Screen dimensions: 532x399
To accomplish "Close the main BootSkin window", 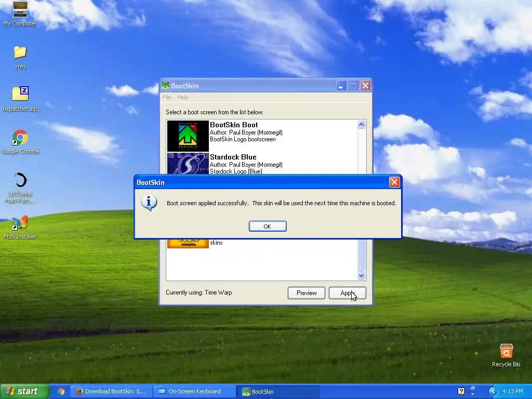I will point(365,86).
